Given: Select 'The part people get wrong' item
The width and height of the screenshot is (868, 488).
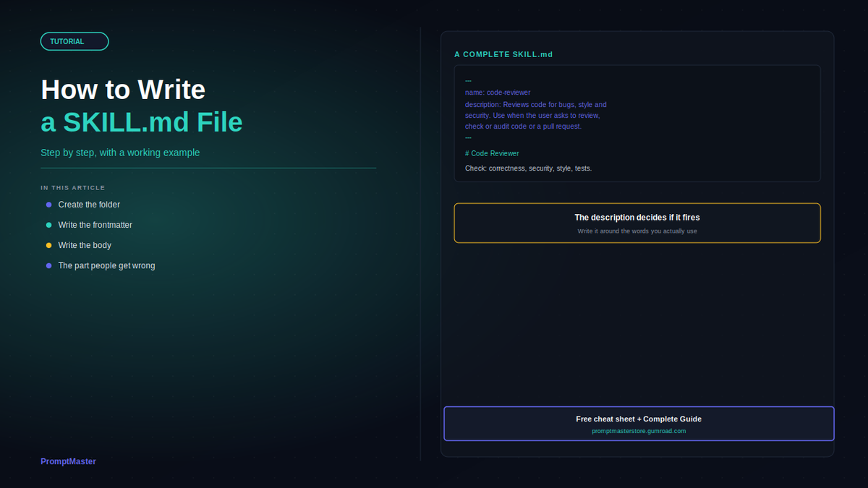Looking at the screenshot, I should pos(106,265).
